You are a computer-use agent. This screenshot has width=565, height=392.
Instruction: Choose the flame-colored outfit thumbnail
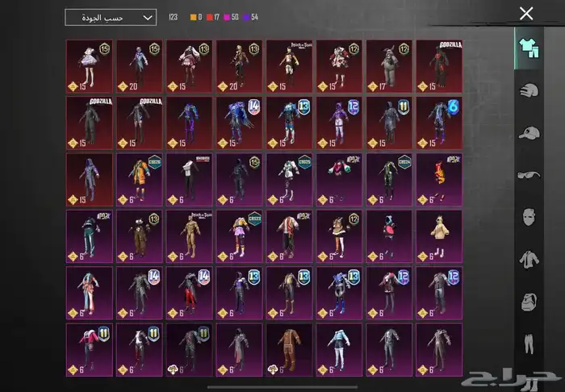439,179
